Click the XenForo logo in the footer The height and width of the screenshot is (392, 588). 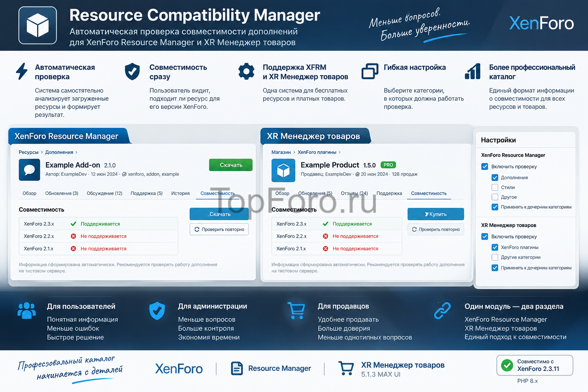[179, 369]
